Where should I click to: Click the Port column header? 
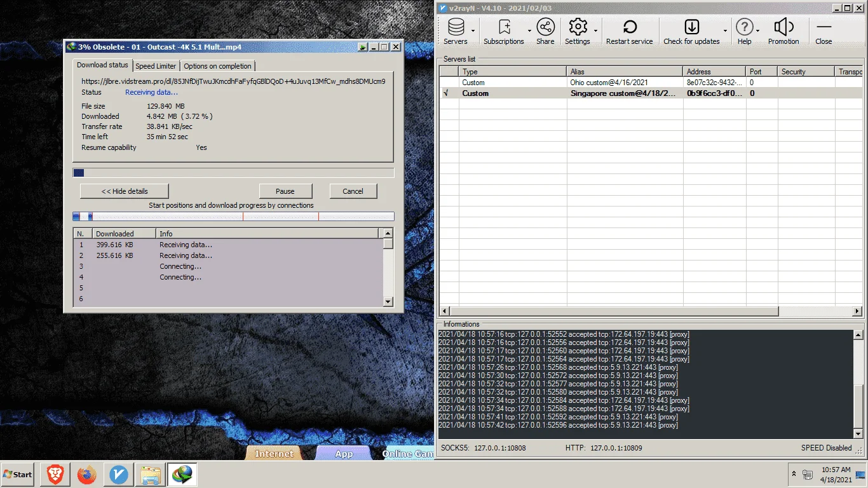coord(763,72)
